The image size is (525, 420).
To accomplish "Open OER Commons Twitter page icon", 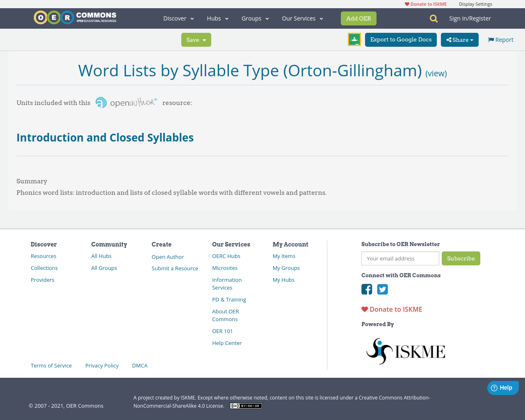I will tap(382, 289).
